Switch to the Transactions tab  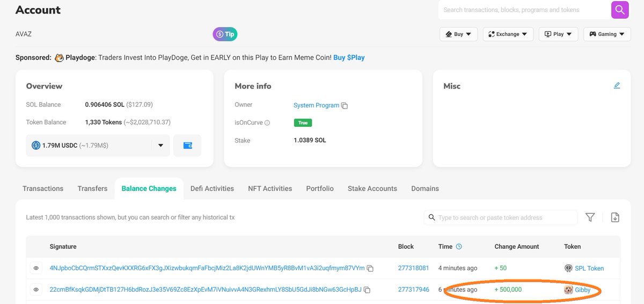pos(43,189)
